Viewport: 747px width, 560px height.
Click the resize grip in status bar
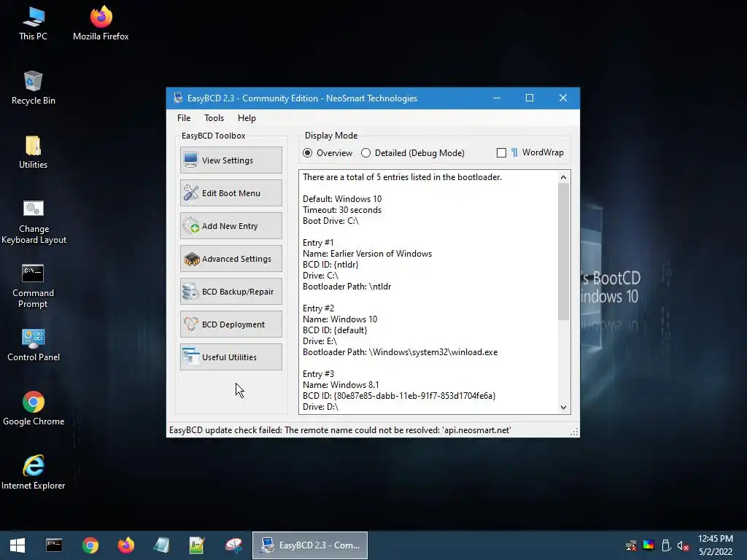(574, 432)
